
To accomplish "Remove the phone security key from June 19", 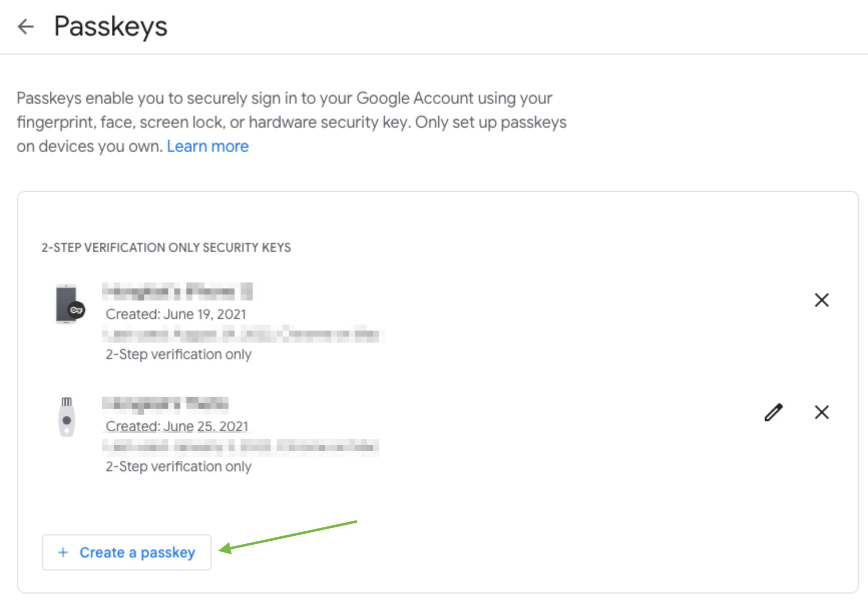I will tap(821, 300).
